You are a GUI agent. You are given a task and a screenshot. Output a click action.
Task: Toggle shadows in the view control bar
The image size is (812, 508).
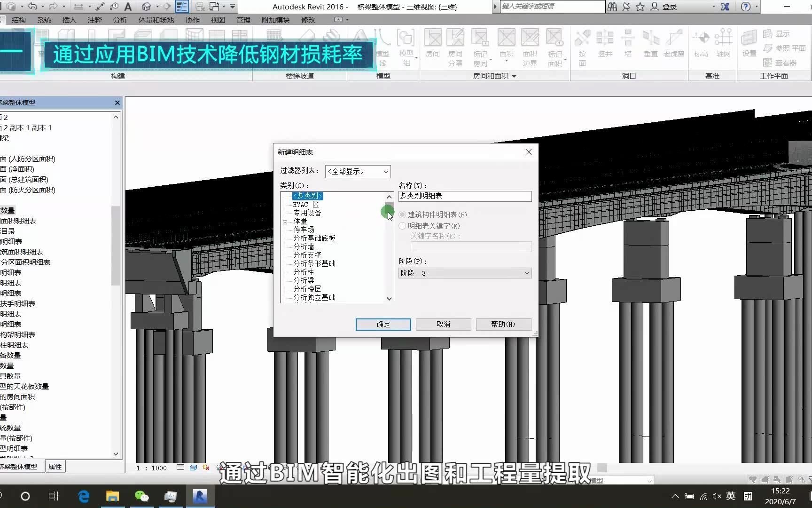(x=205, y=468)
